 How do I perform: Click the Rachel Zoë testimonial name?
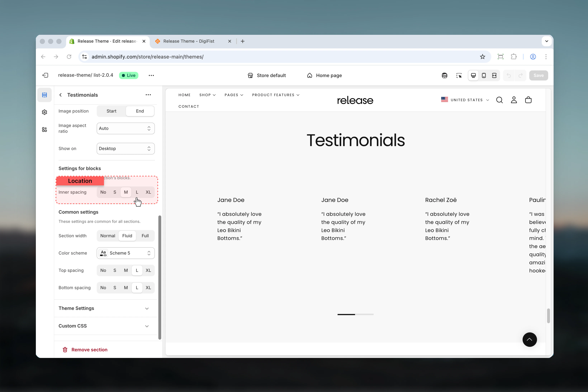[441, 200]
